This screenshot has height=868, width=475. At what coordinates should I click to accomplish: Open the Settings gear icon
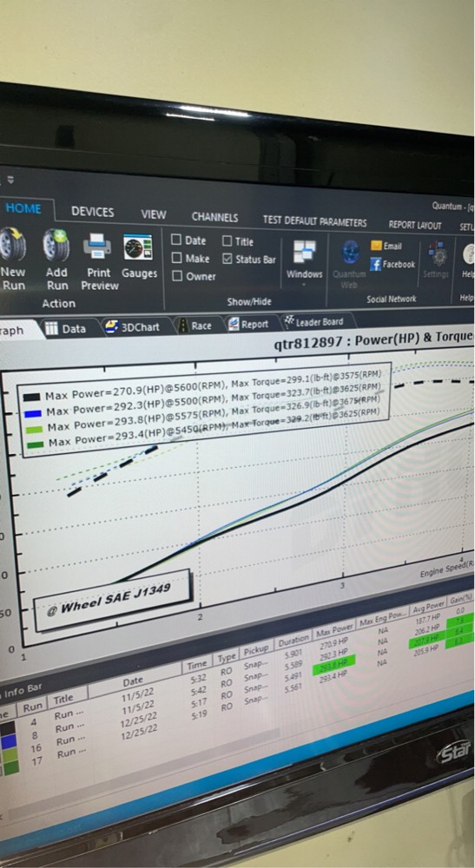click(x=438, y=254)
